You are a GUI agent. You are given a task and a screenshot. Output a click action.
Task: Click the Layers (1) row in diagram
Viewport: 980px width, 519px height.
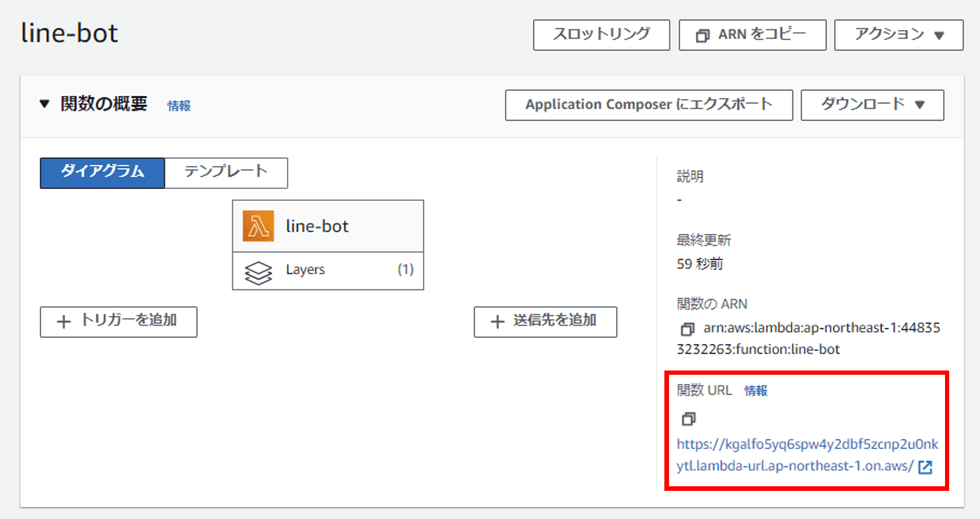328,270
